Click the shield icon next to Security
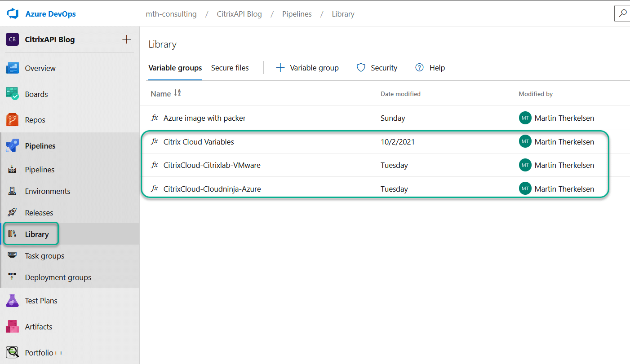 (361, 68)
